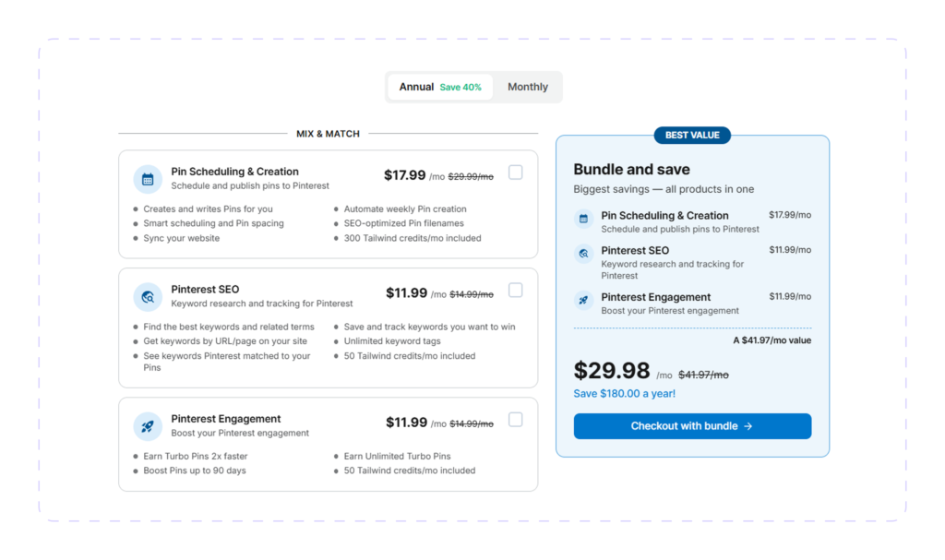Check the Pin Scheduling & Creation checkbox
Screen dimensions: 945x560
pyautogui.click(x=515, y=173)
